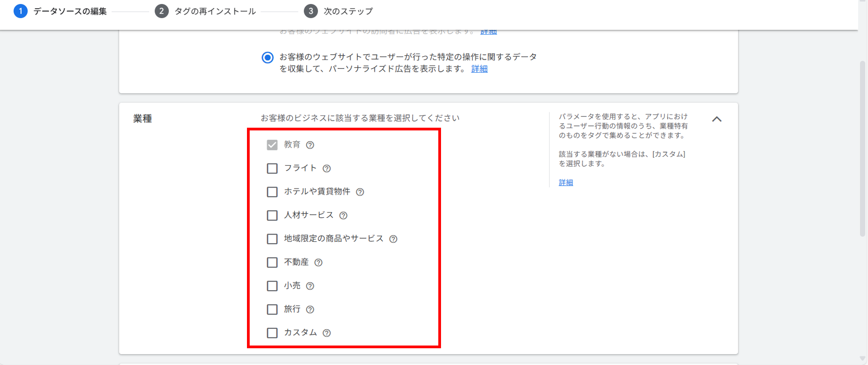Select step 1 データソースの編集
The image size is (868, 365).
coord(61,11)
